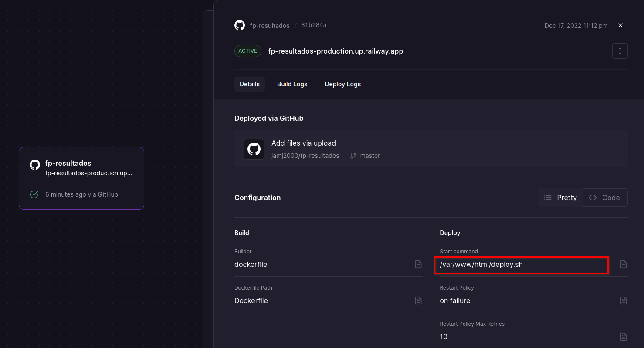Screen dimensions: 644x348
Task: Click the Builder value dockerfile
Action: (251, 264)
